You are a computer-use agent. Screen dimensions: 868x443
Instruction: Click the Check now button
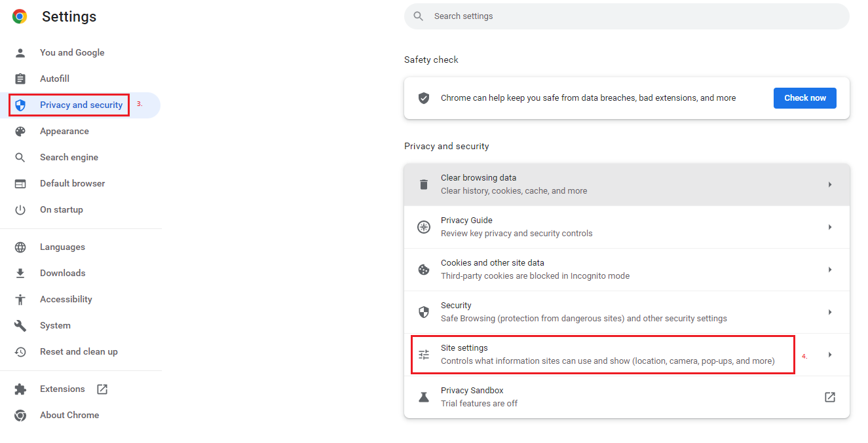tap(804, 97)
